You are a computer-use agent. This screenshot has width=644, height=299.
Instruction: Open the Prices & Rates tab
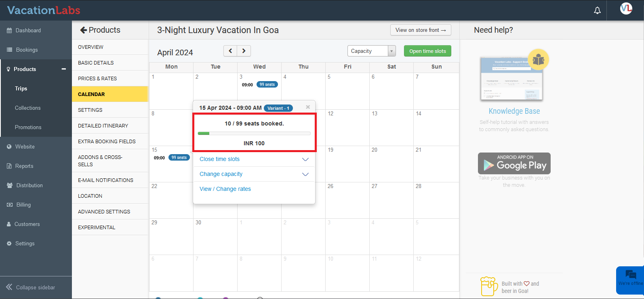(x=97, y=78)
